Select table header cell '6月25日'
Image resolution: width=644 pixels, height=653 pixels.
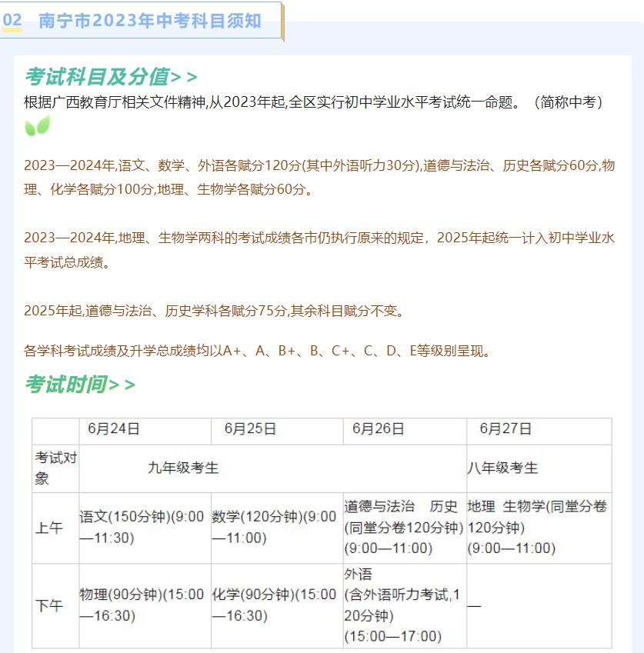[x=277, y=431]
